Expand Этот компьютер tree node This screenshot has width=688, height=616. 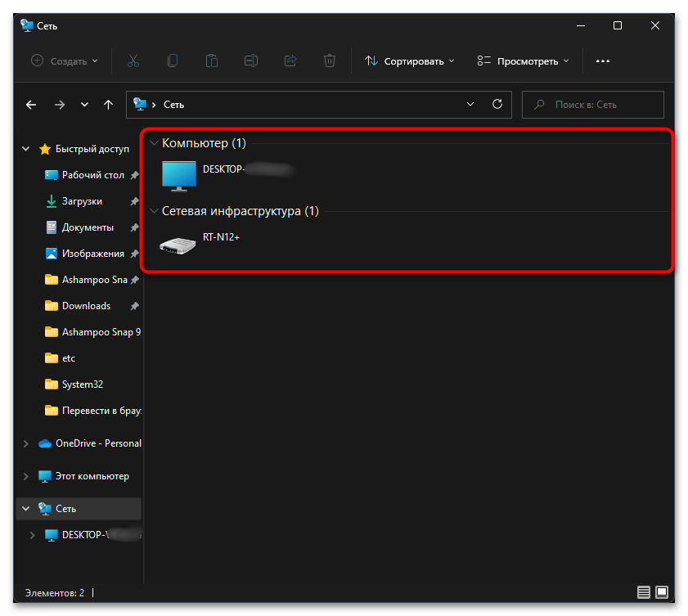(26, 476)
